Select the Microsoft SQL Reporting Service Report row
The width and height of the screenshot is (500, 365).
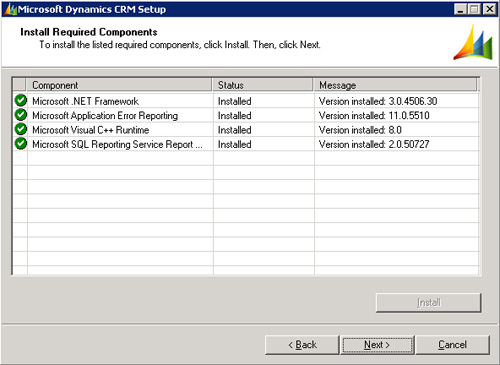click(246, 144)
